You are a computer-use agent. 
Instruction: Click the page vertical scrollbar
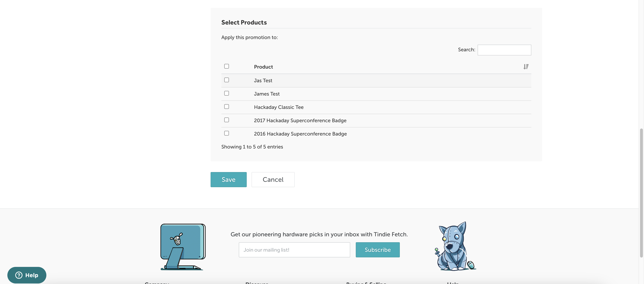pos(641,193)
